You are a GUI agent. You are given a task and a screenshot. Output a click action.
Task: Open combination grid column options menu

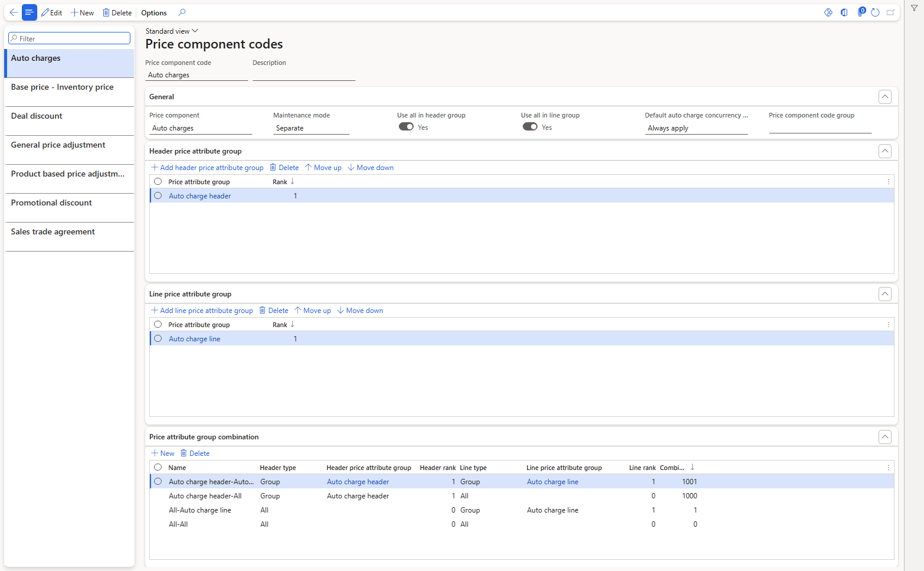tap(888, 468)
